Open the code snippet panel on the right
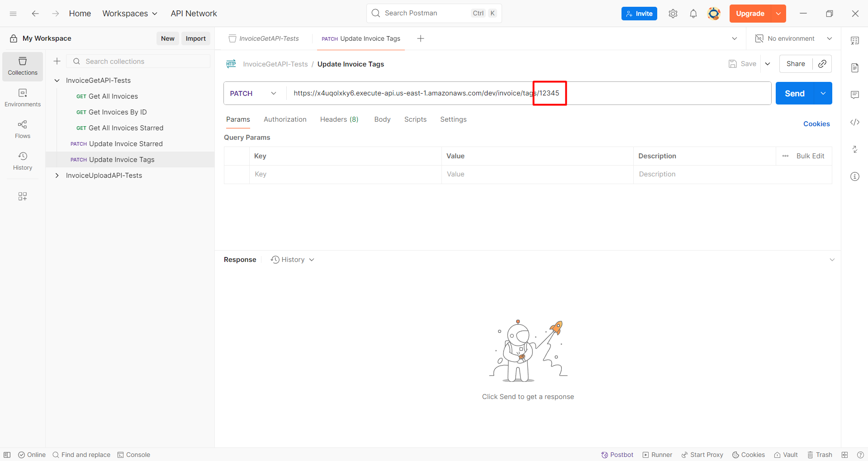This screenshot has height=461, width=868. (x=855, y=122)
